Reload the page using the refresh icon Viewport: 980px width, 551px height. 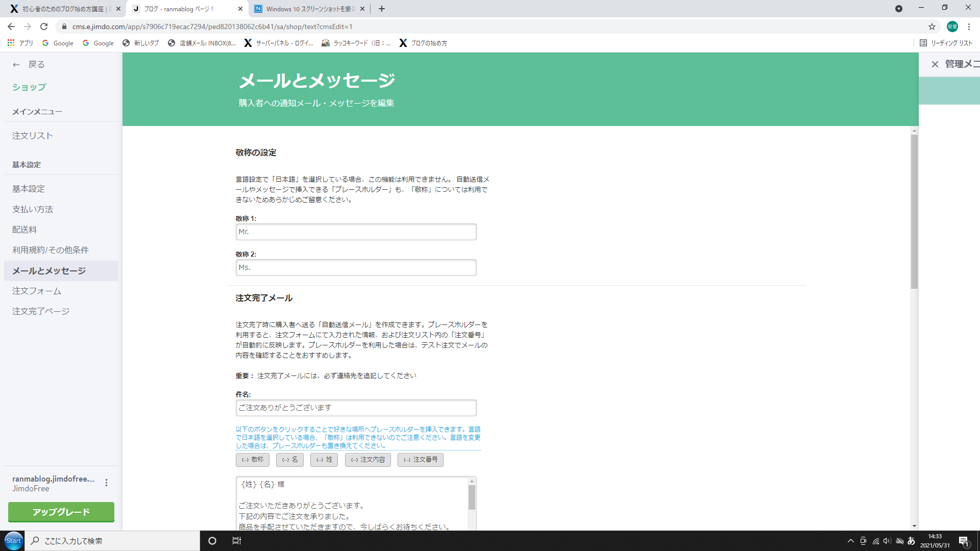pyautogui.click(x=44, y=27)
